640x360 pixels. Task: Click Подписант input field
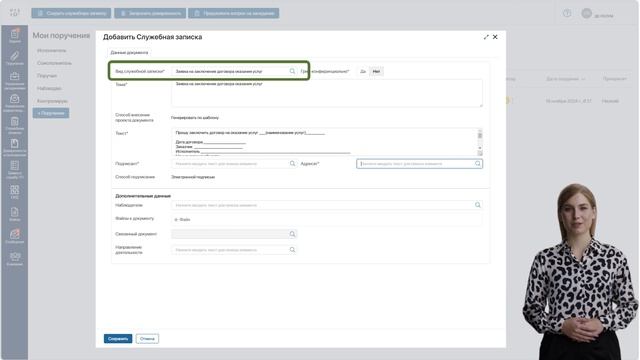[x=231, y=164]
